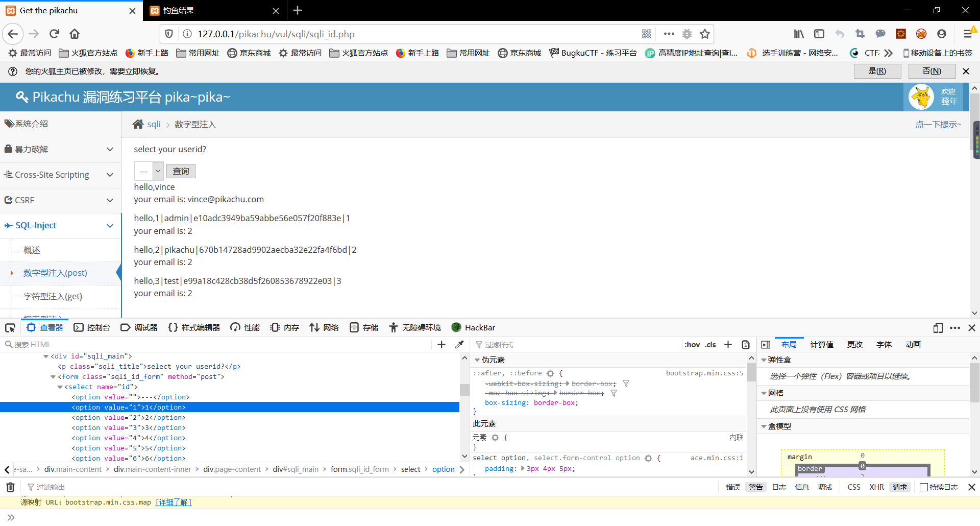Image resolution: width=980 pixels, height=526 pixels.
Task: Open the 点一下提示 hint link
Action: pyautogui.click(x=938, y=125)
